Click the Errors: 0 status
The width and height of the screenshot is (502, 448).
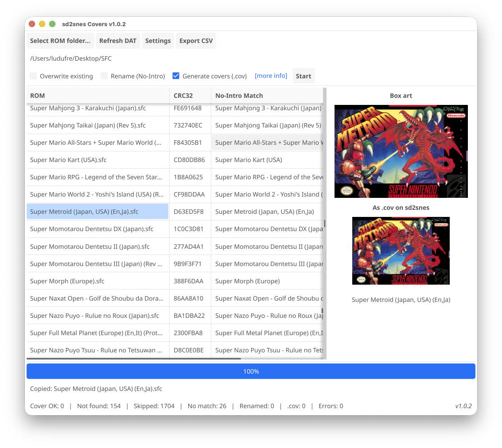[331, 406]
